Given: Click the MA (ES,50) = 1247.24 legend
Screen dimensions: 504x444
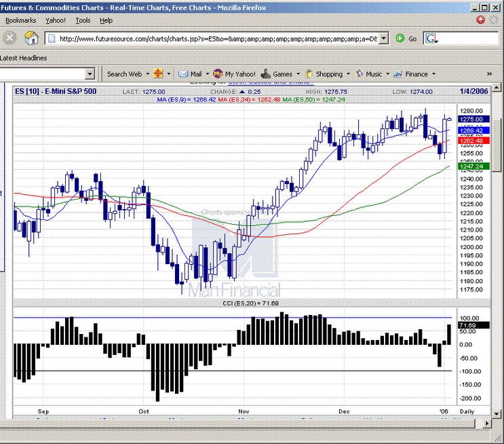Looking at the screenshot, I should pyautogui.click(x=313, y=99).
